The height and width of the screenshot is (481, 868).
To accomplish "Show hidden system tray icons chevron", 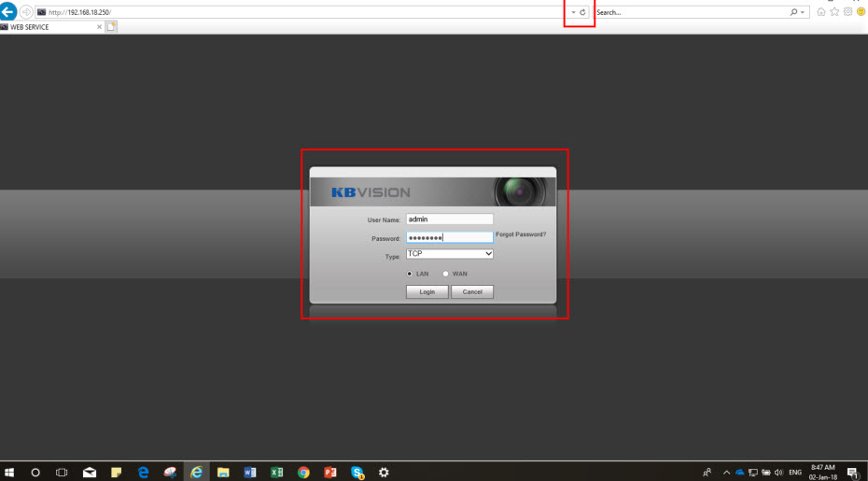I will coord(725,473).
